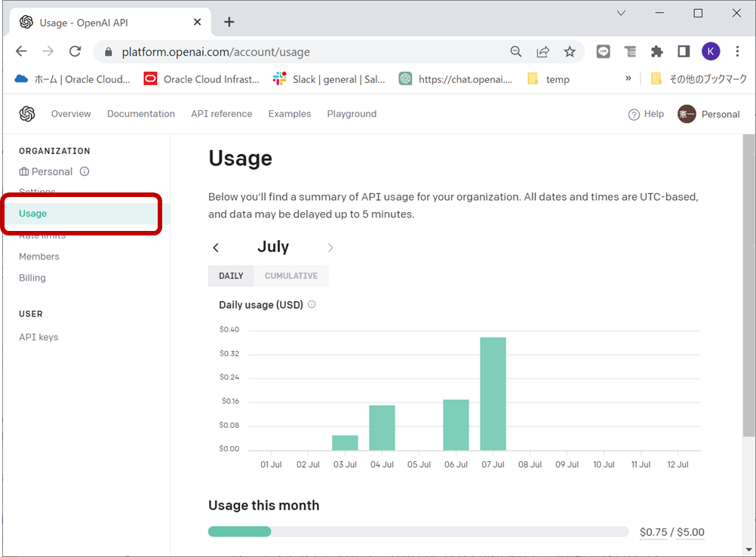
Task: Bookmark this page with the star icon
Action: point(570,51)
